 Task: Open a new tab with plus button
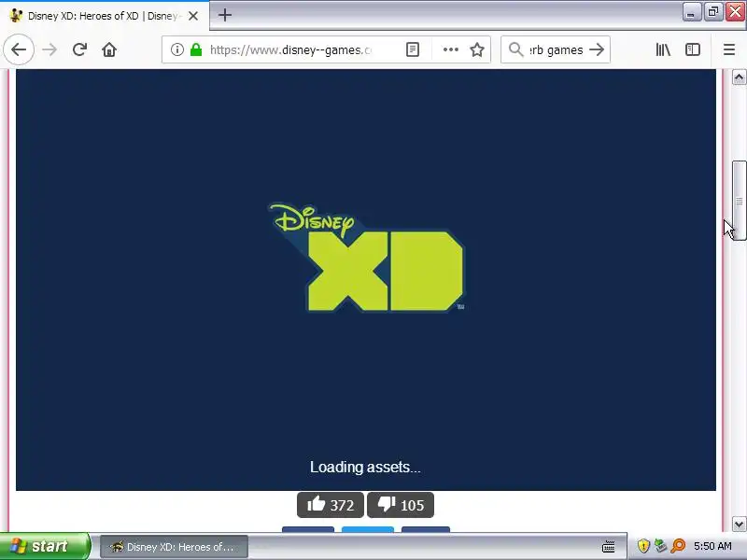225,15
